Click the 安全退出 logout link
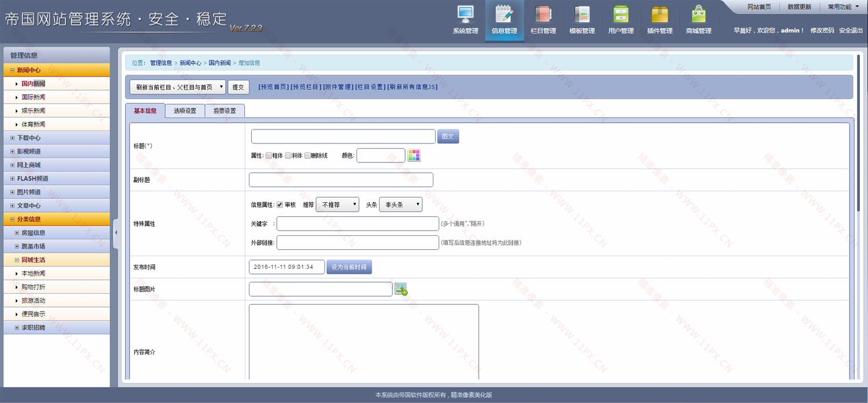Viewport: 868px width, 403px height. pos(851,31)
